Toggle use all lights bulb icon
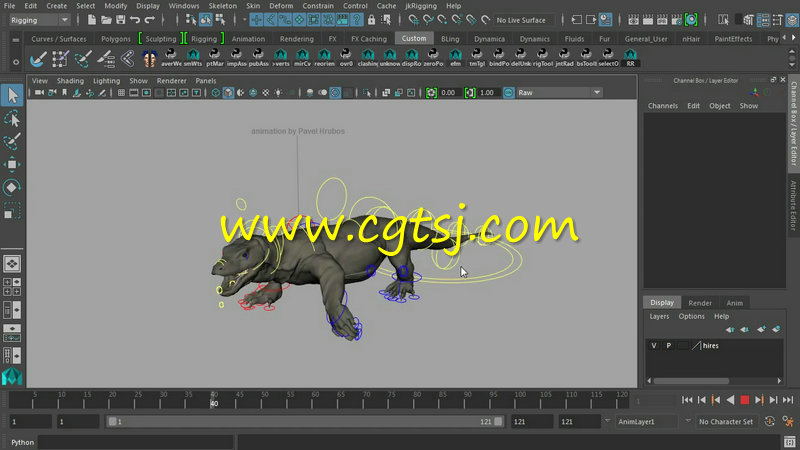Viewport: 800px width, 450px height. click(278, 92)
